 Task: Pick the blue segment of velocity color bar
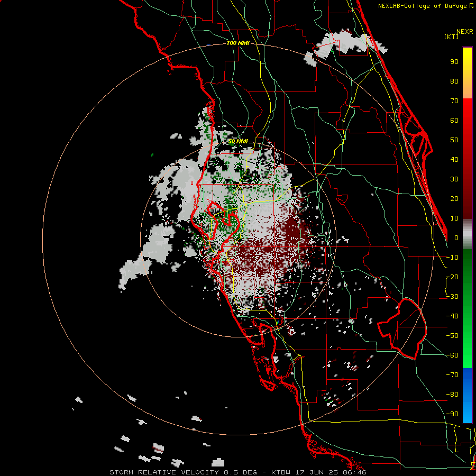click(467, 395)
